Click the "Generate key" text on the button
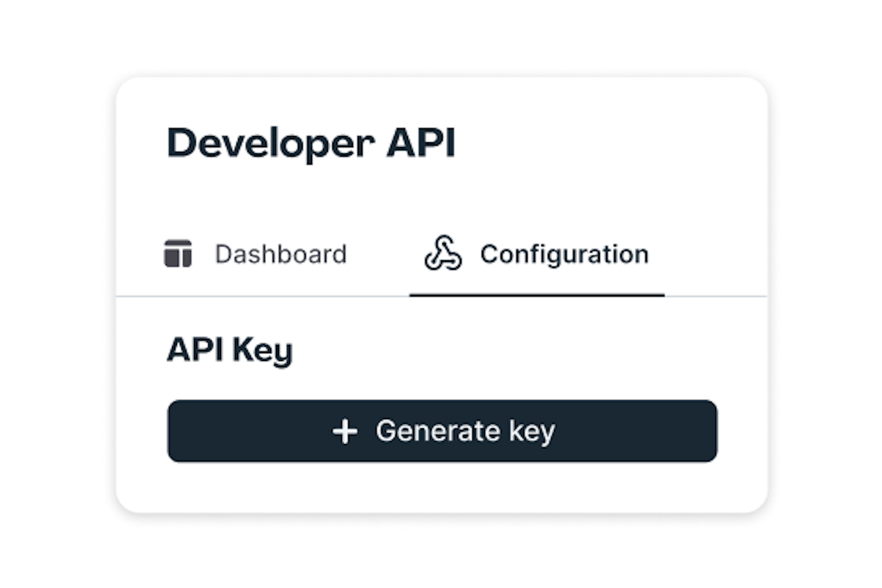 (x=465, y=431)
